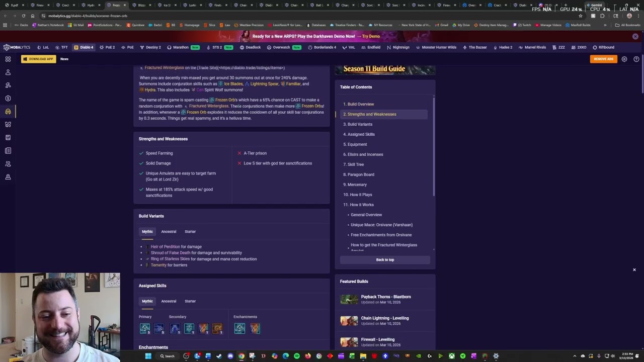The image size is (644, 362).
Task: Switch to the Diablo 4 game tab
Action: (x=84, y=47)
